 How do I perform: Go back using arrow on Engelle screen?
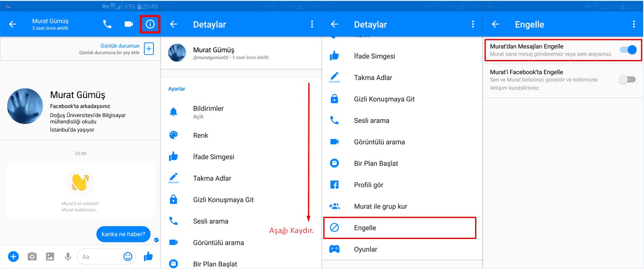(x=495, y=24)
